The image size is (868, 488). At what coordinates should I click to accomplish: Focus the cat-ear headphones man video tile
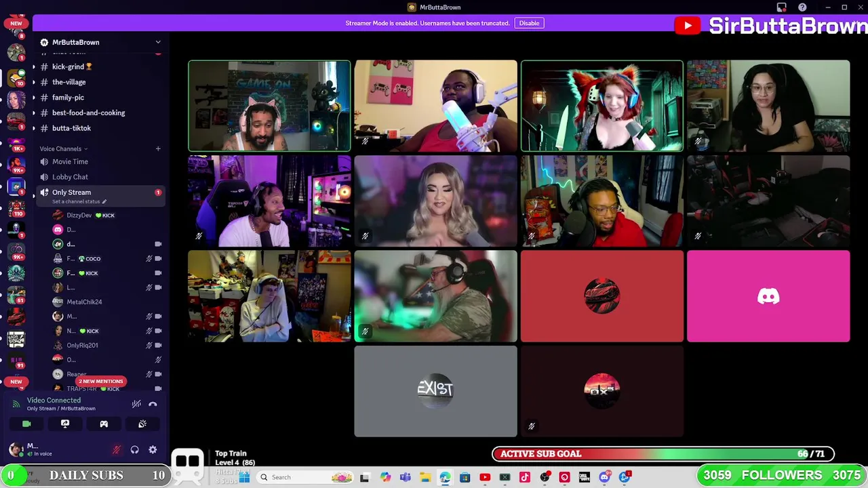269,106
